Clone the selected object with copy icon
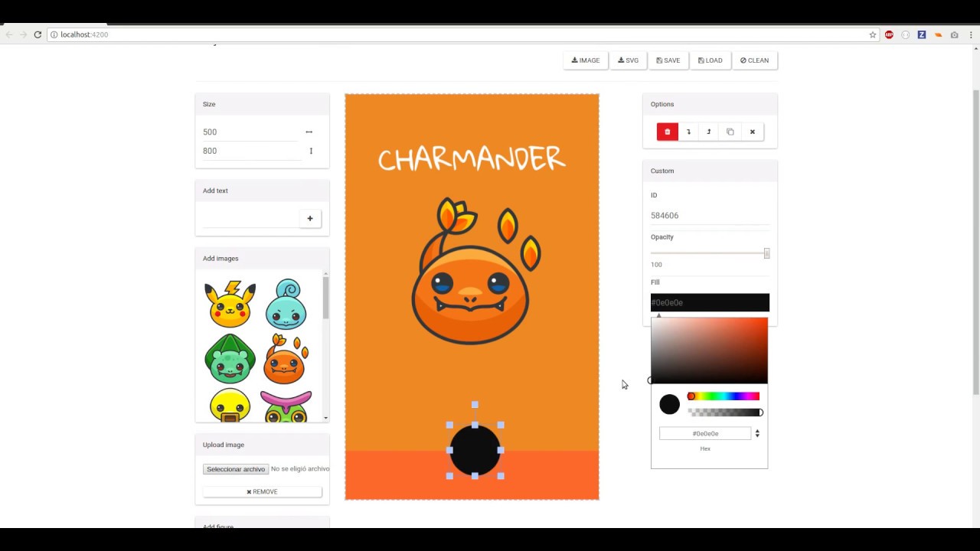This screenshot has height=551, width=980. pyautogui.click(x=730, y=132)
